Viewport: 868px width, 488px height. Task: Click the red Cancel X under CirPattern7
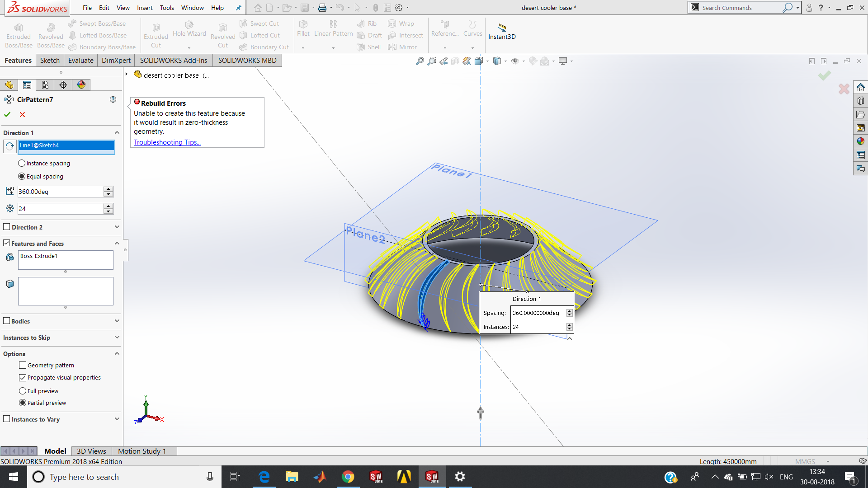tap(22, 115)
